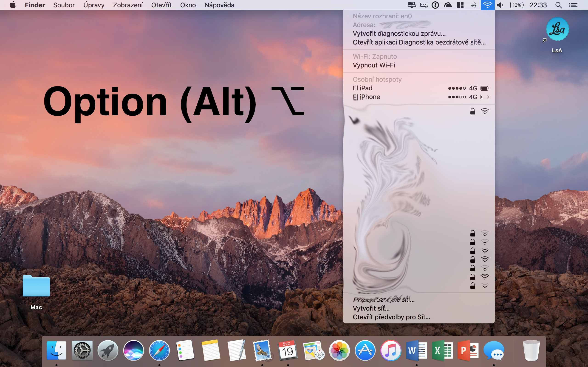Open Siri from the Dock
Screen dimensions: 588x367
pyautogui.click(x=133, y=350)
